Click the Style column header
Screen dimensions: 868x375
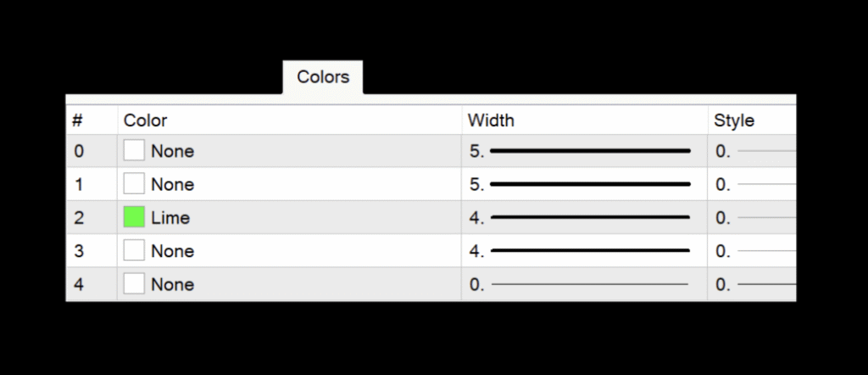pyautogui.click(x=734, y=120)
